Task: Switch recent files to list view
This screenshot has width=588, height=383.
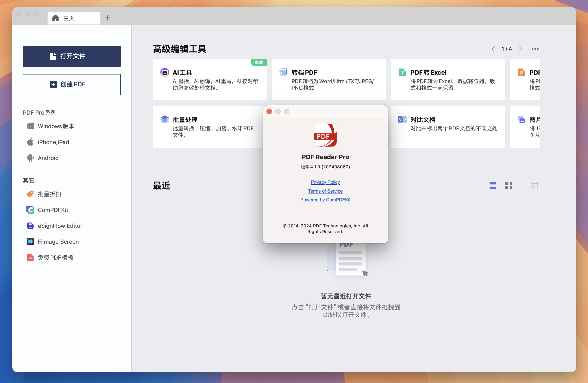Action: [x=493, y=186]
